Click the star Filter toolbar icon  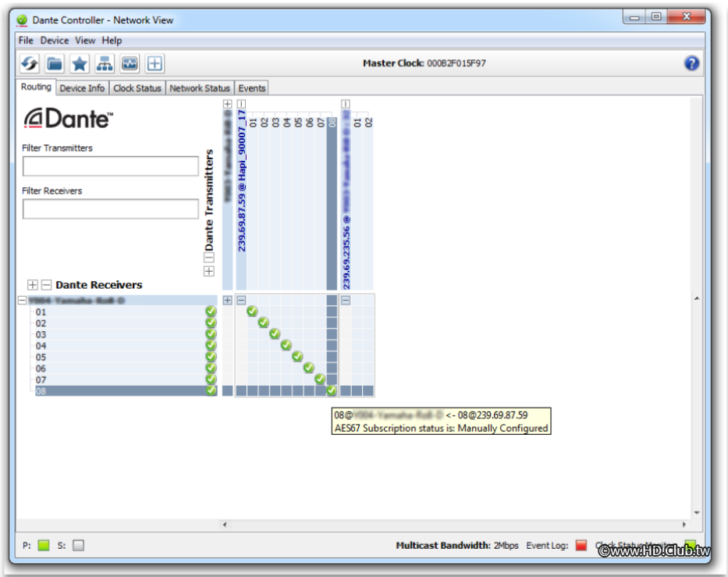pyautogui.click(x=80, y=64)
